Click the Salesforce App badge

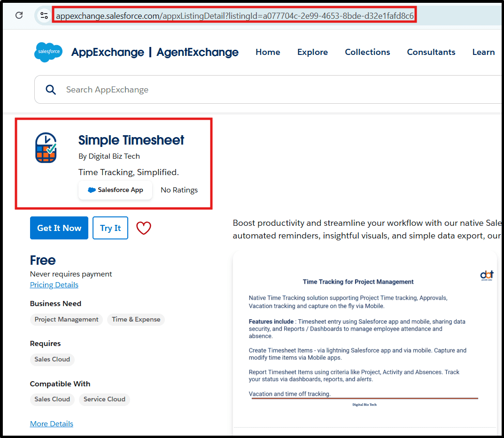point(116,190)
